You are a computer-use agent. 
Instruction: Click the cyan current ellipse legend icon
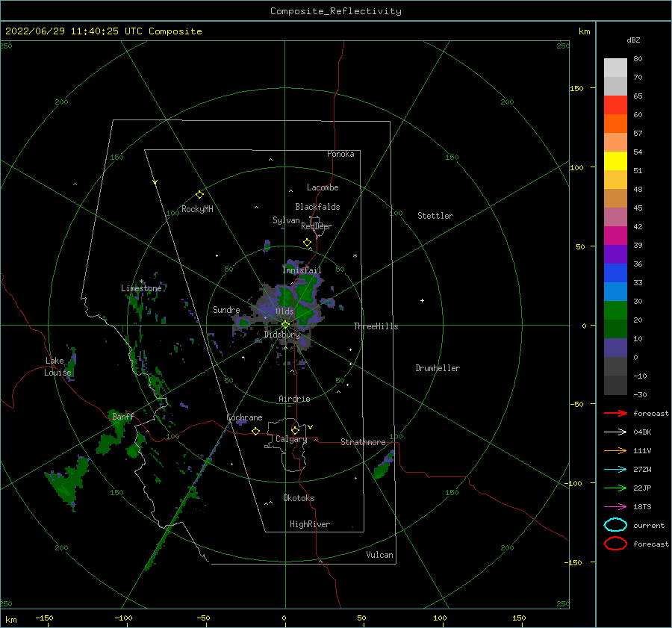click(615, 525)
